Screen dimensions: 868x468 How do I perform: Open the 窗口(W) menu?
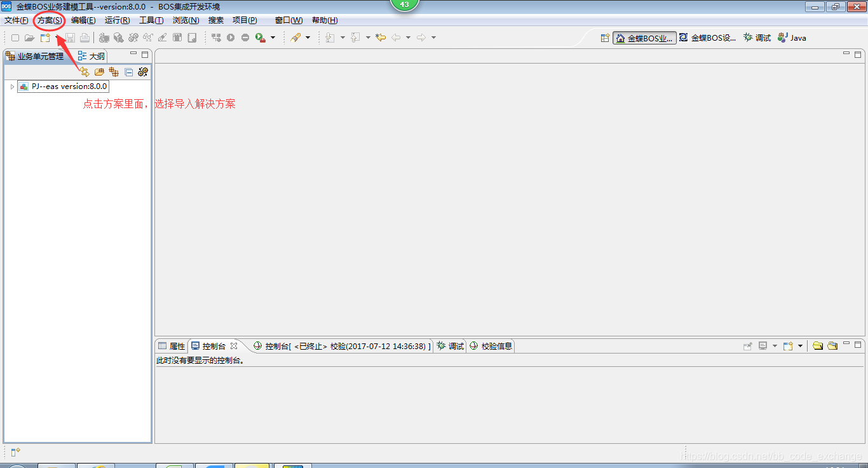288,20
